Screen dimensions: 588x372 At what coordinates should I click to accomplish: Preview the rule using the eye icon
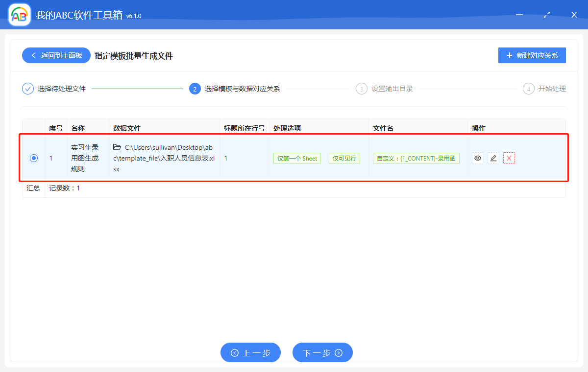tap(477, 158)
